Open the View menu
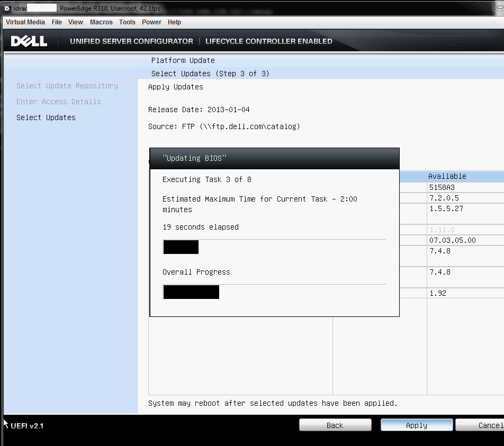Screen dimensions: 504x446 point(76,22)
